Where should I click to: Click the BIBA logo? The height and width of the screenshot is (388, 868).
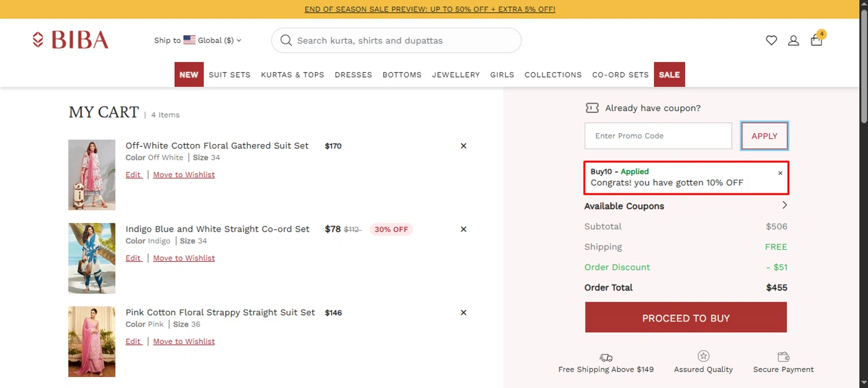[71, 40]
